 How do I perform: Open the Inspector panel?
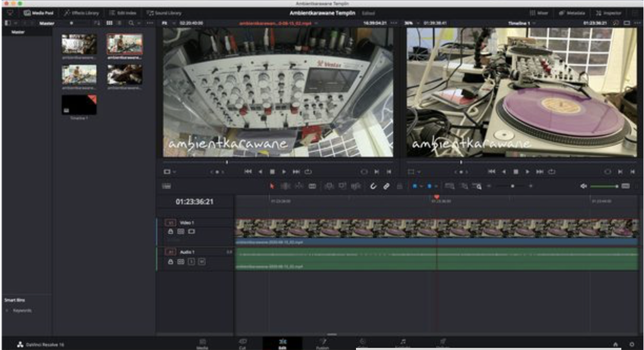click(x=608, y=13)
